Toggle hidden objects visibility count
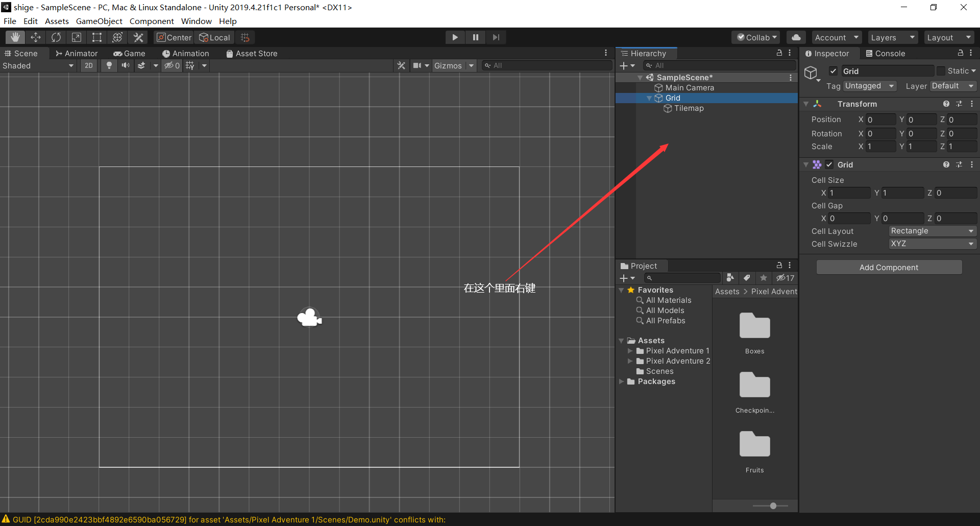Image resolution: width=980 pixels, height=526 pixels. click(172, 65)
